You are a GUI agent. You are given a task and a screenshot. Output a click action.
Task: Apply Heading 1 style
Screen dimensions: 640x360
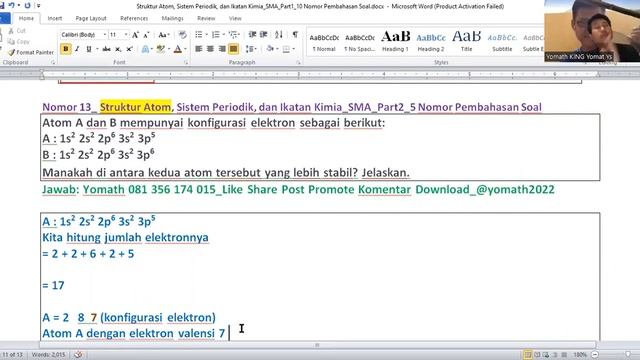coord(395,42)
